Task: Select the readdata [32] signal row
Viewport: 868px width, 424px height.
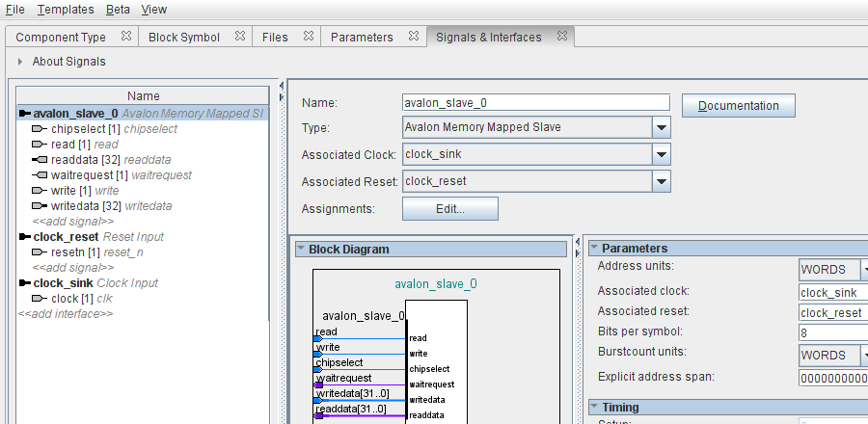Action: pos(144,160)
